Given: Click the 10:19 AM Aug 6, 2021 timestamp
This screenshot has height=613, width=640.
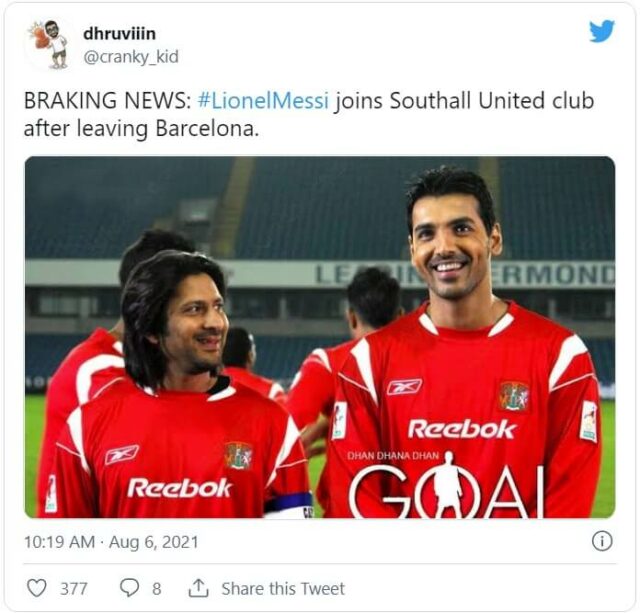Looking at the screenshot, I should pyautogui.click(x=111, y=542).
